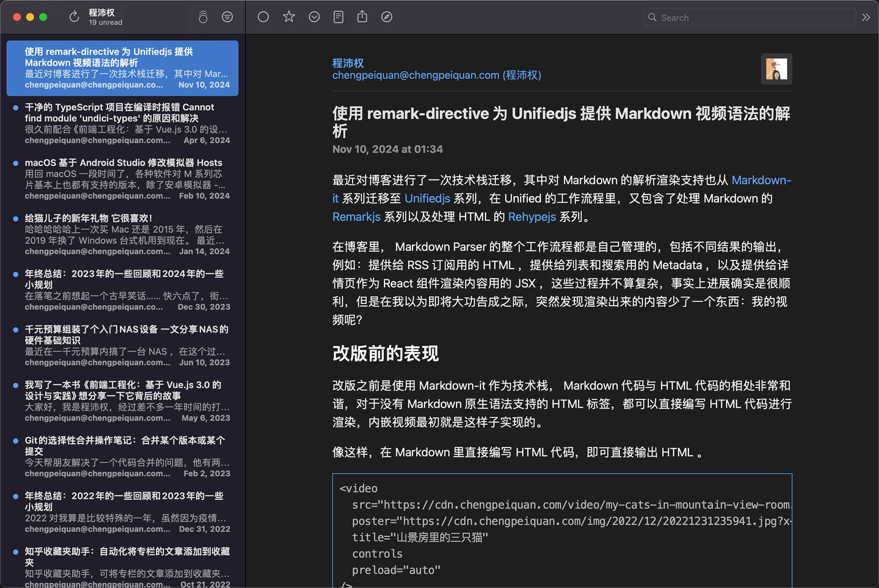Star the current article
This screenshot has width=879, height=588.
(288, 17)
